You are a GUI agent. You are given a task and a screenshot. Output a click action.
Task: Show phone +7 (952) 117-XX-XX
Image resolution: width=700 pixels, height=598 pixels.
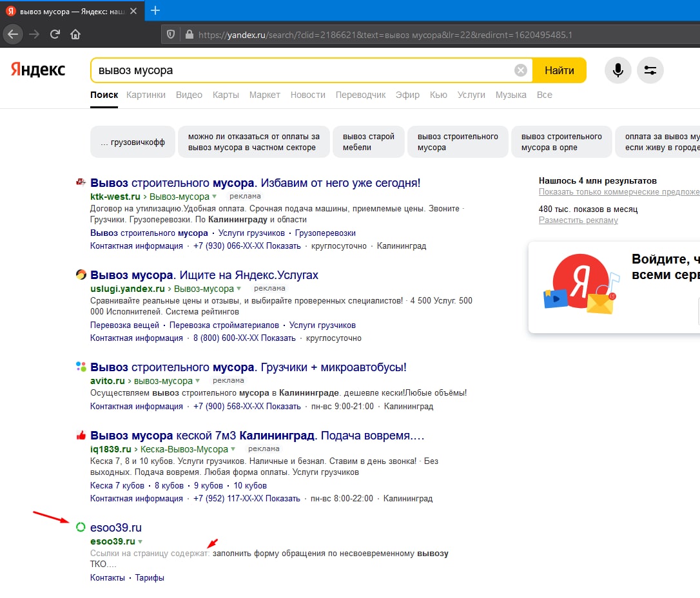246,499
